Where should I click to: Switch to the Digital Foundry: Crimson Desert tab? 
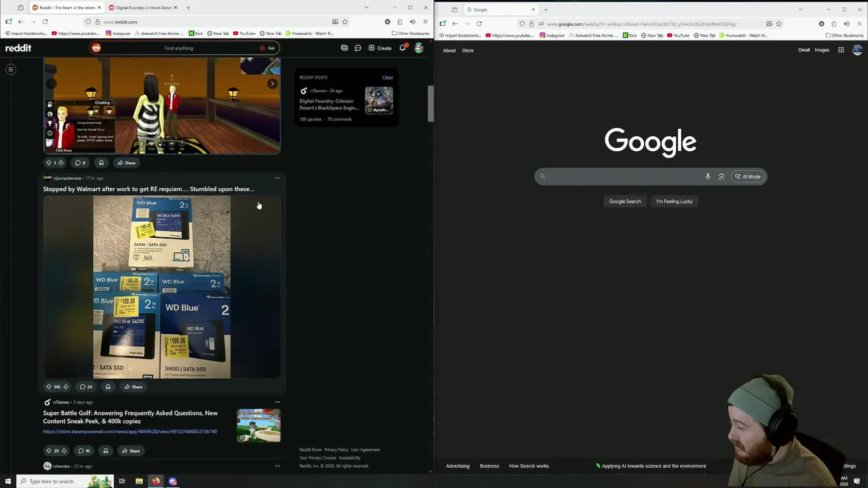(x=141, y=7)
